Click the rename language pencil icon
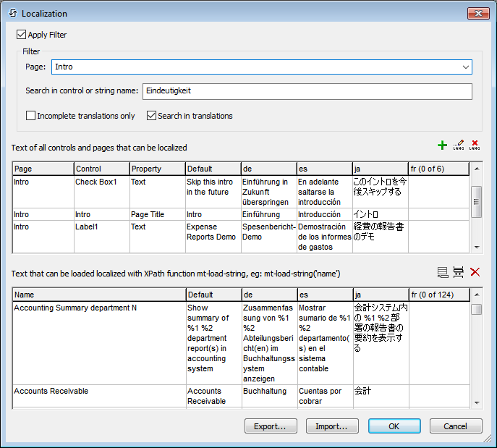Screen dimensions: 497x448 pos(459,145)
